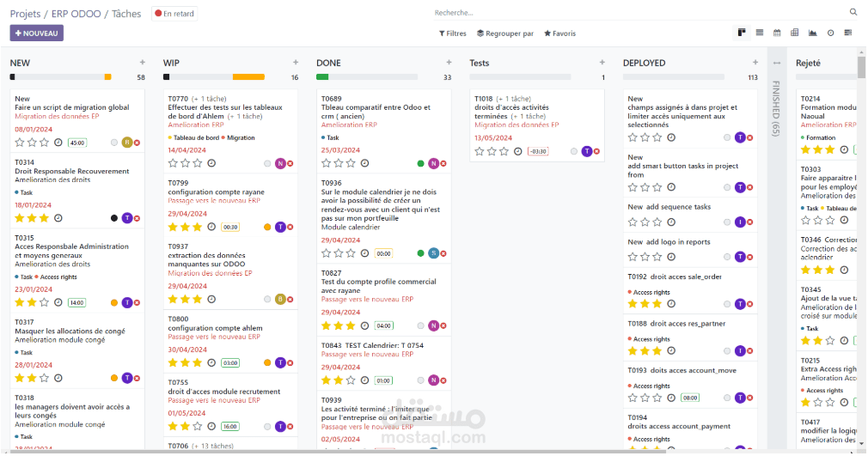Click green segment of DONE progress bar
The image size is (868, 456).
(x=322, y=77)
